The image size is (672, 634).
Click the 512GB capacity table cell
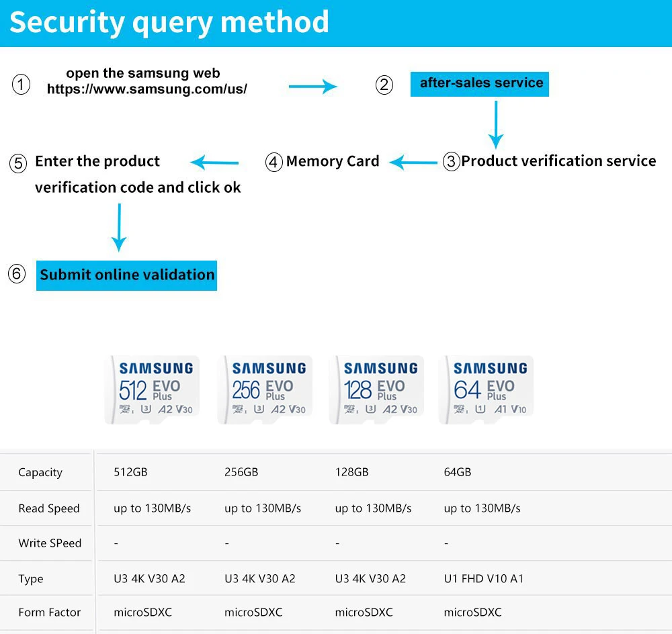[130, 472]
